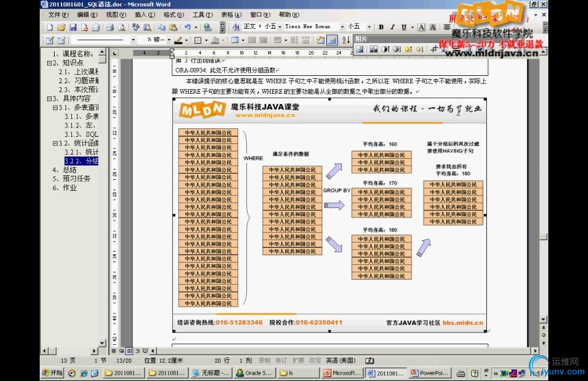Image resolution: width=588 pixels, height=381 pixels.
Task: Open the line style dropdown
Action: pyautogui.click(x=133, y=40)
